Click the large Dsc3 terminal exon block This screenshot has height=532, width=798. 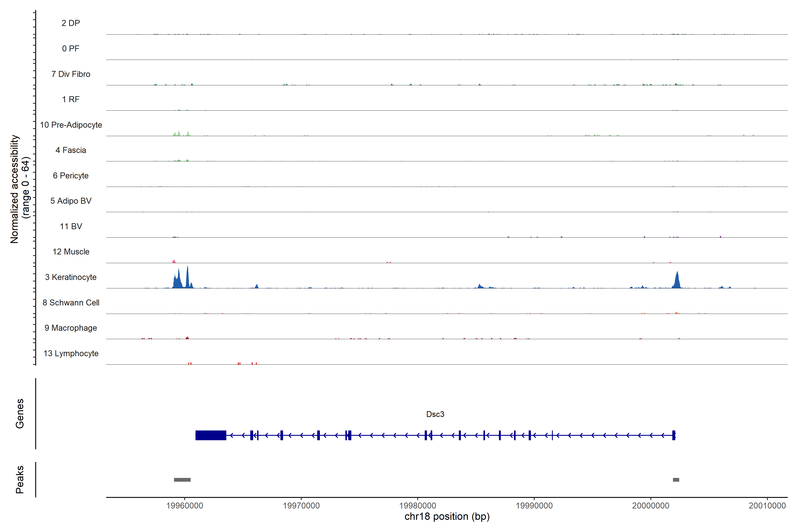(211, 435)
